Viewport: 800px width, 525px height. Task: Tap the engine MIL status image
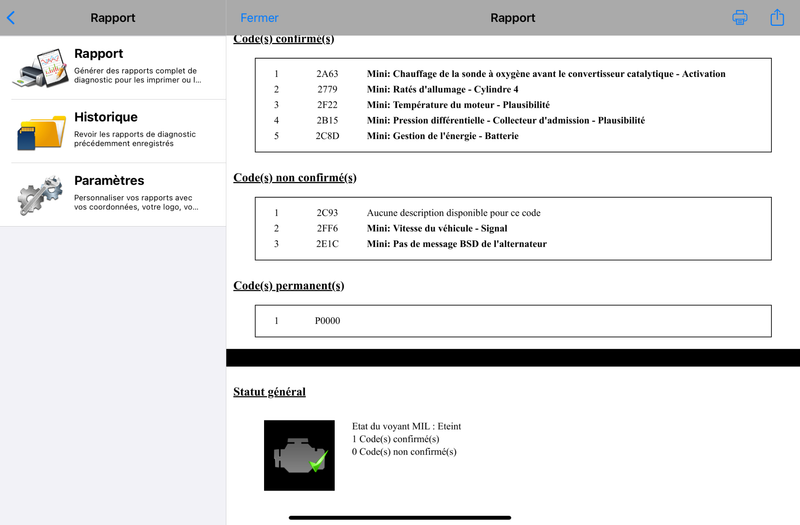(x=299, y=455)
